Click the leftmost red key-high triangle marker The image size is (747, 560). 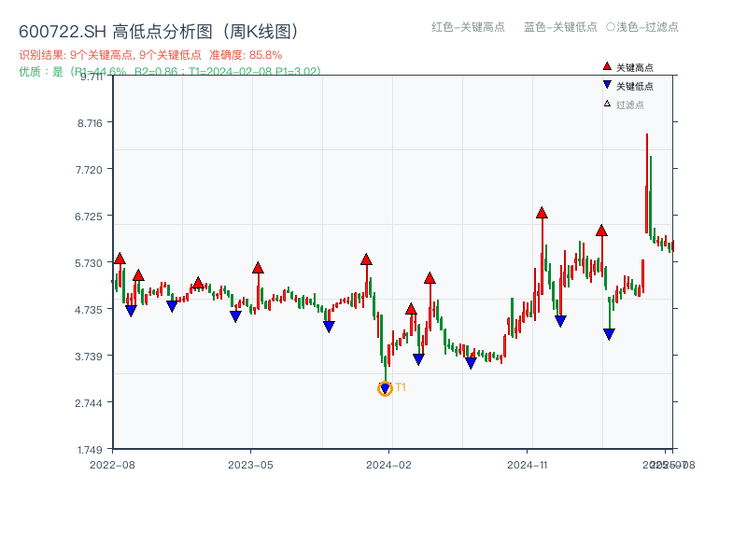tap(120, 255)
